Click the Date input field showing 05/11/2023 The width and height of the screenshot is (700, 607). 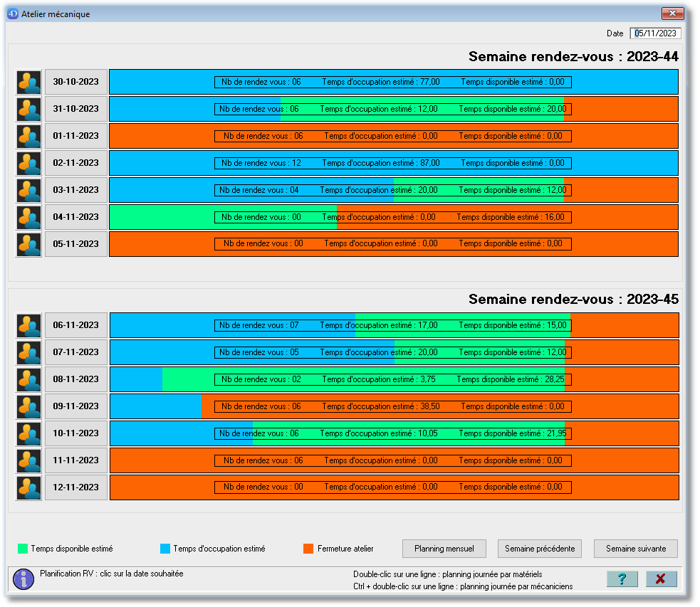(655, 33)
